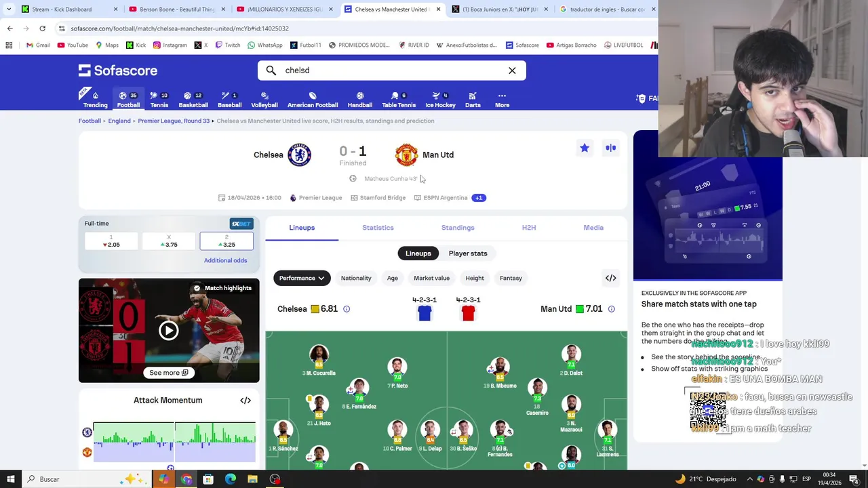Open File Explorer from taskbar

coord(252,479)
